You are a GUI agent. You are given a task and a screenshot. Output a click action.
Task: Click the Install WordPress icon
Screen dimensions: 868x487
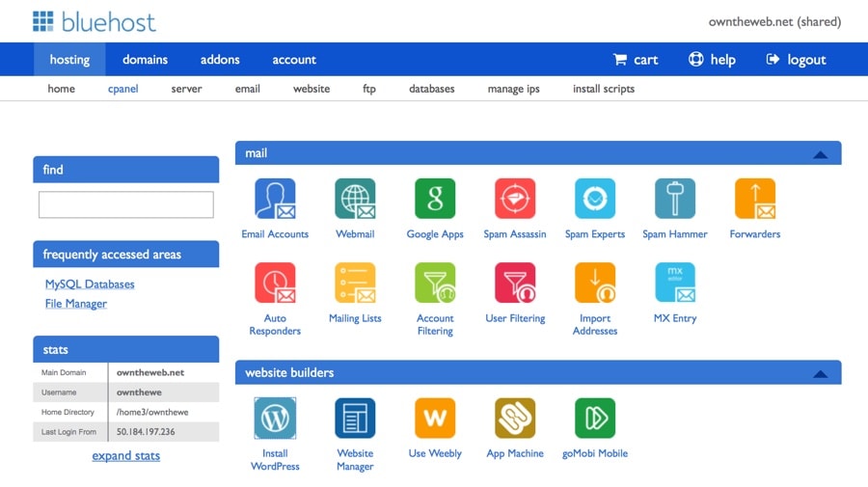[275, 418]
